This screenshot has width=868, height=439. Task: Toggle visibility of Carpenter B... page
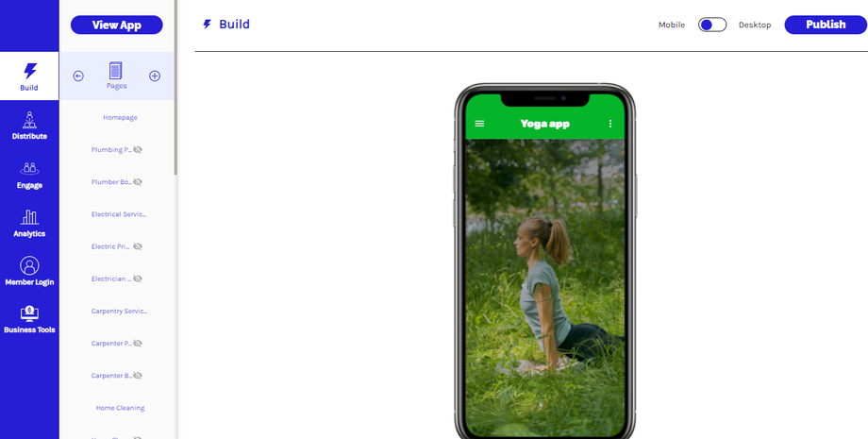tap(138, 376)
